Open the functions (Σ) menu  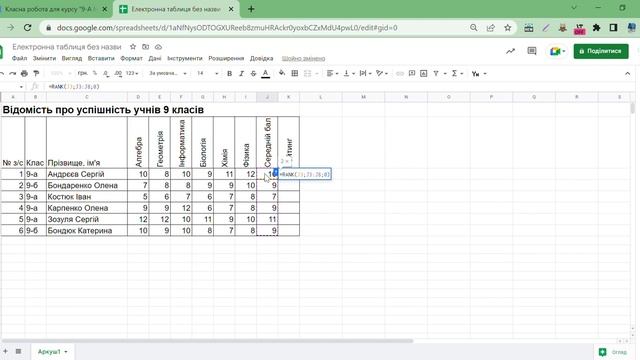[457, 73]
